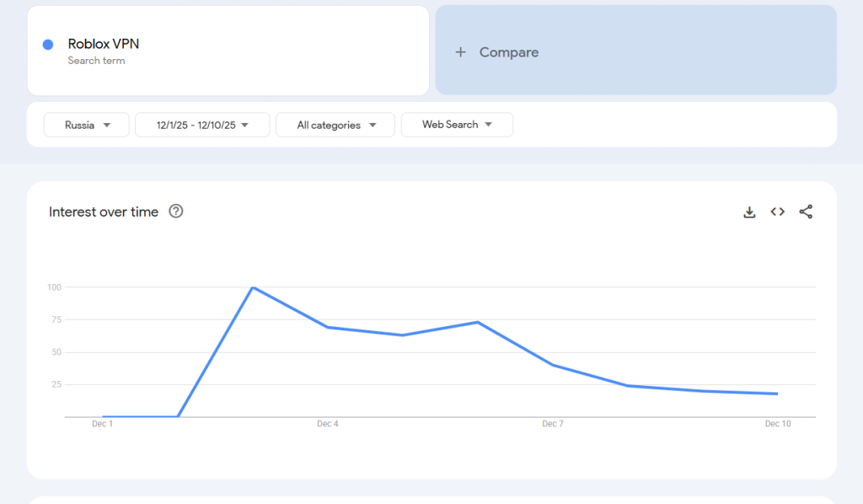Screen dimensions: 863x504
Task: Click the Roblox VPN search term field
Action: point(228,51)
